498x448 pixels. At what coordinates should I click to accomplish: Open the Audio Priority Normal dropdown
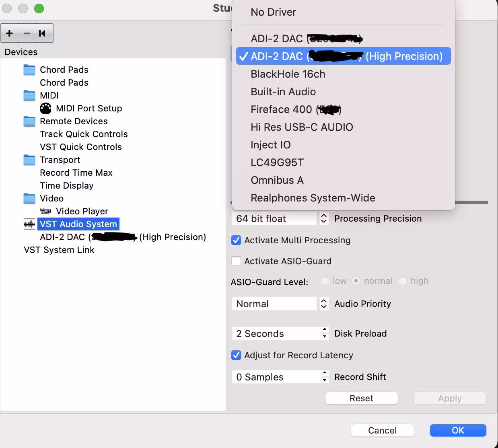click(x=280, y=304)
